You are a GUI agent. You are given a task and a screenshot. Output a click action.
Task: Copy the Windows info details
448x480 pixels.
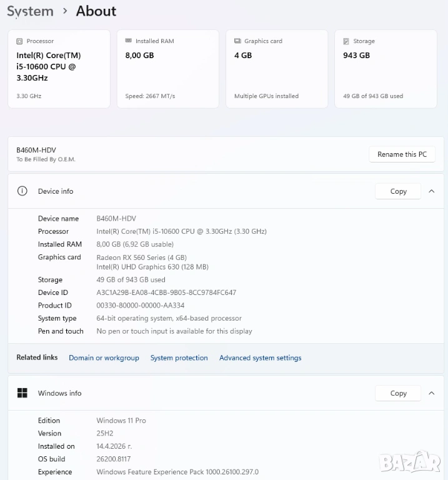(x=398, y=393)
